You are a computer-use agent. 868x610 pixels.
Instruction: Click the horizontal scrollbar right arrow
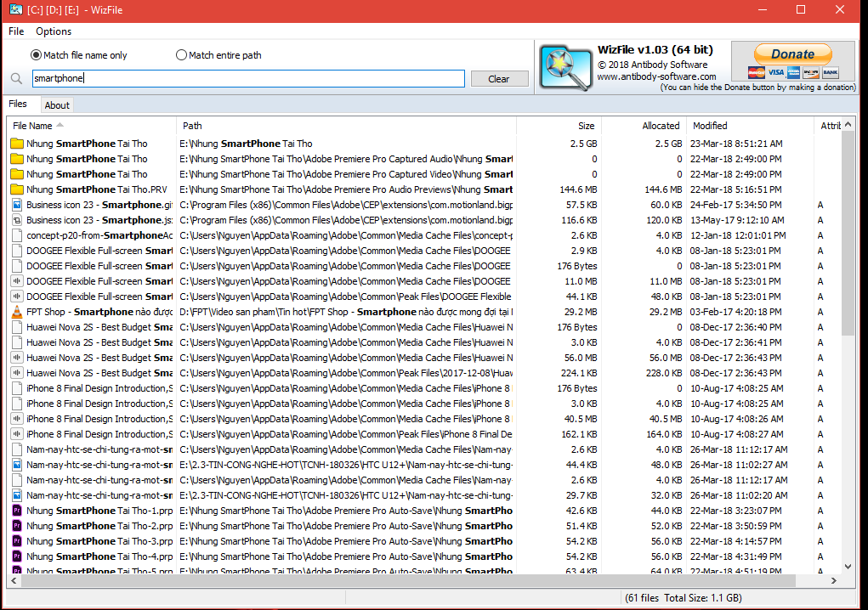point(834,580)
